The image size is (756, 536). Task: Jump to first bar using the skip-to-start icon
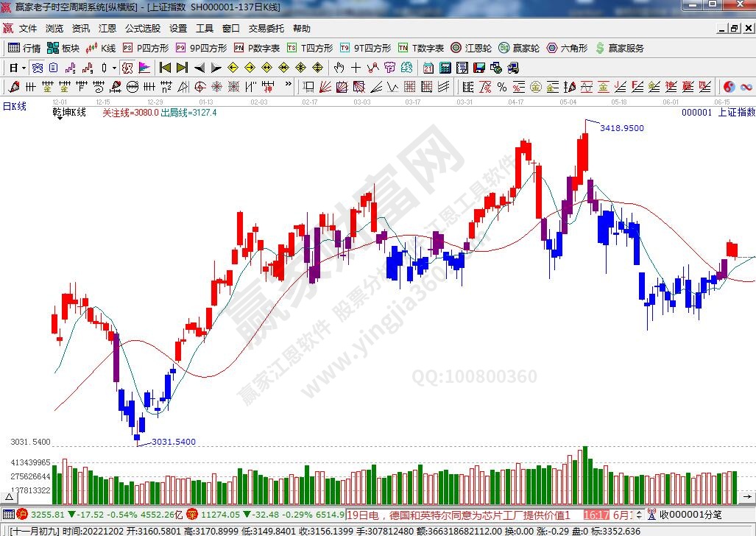click(x=166, y=68)
